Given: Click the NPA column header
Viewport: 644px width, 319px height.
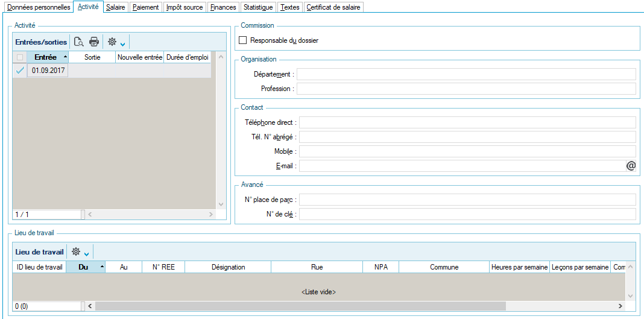Looking at the screenshot, I should (380, 267).
